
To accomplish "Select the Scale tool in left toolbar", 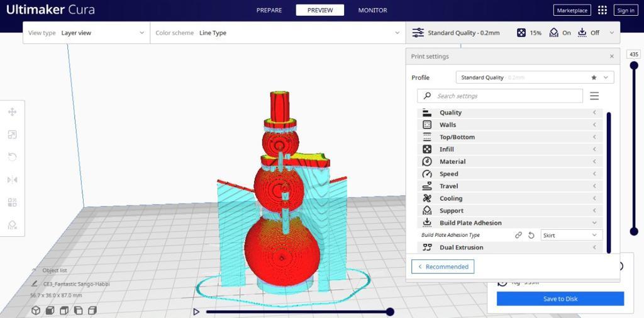I will (x=13, y=135).
